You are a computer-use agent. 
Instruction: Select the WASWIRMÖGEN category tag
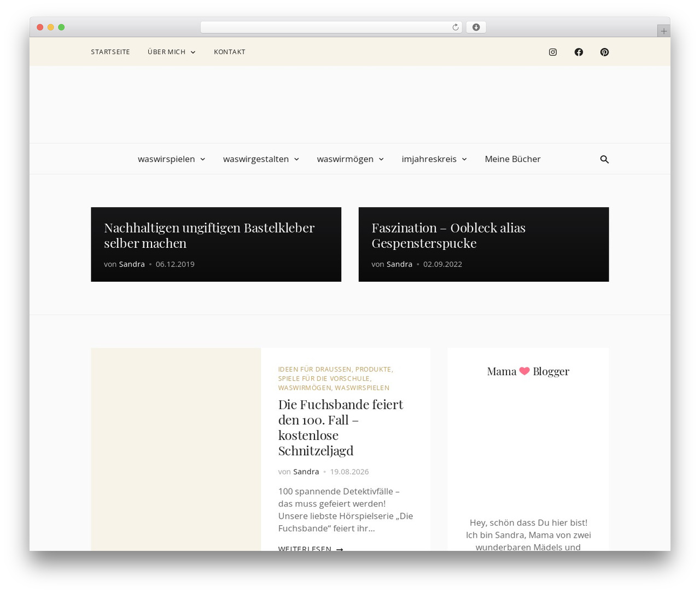click(x=305, y=388)
